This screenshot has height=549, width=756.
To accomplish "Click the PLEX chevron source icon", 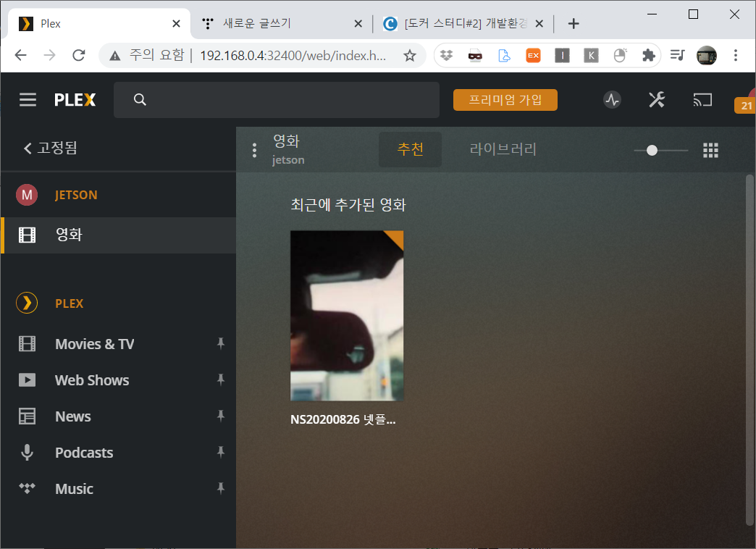I will click(27, 303).
